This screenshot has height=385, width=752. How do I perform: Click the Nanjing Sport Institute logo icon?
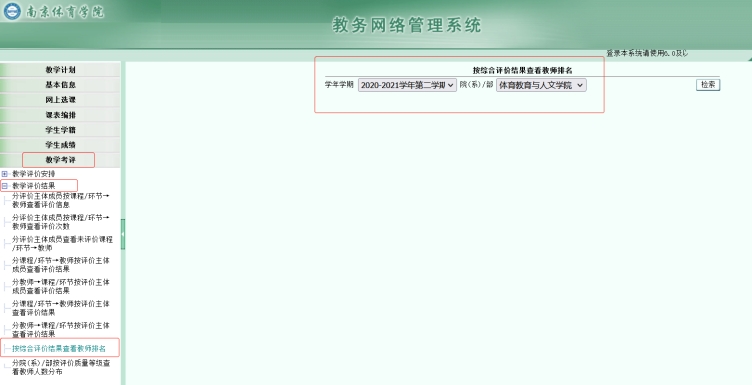pos(12,11)
